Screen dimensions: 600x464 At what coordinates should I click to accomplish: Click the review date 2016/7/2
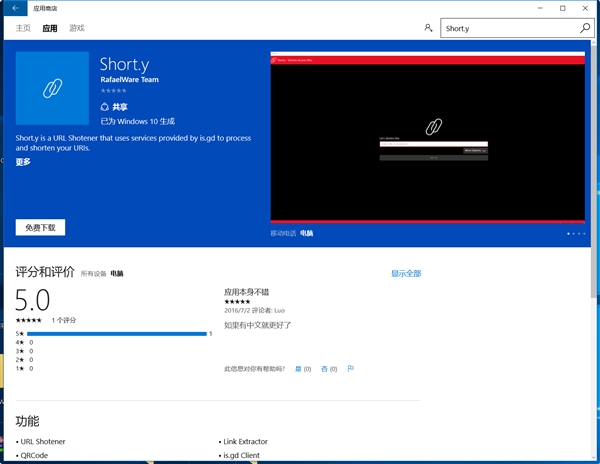[x=237, y=310]
